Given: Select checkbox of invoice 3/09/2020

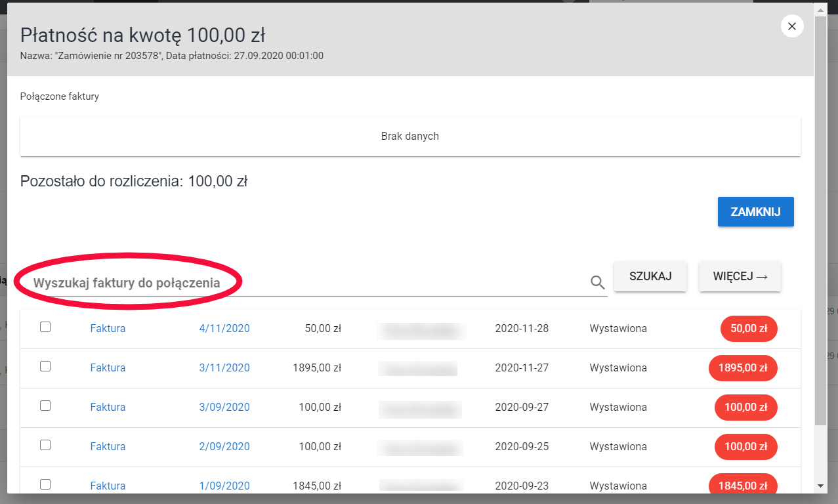Looking at the screenshot, I should 45,406.
